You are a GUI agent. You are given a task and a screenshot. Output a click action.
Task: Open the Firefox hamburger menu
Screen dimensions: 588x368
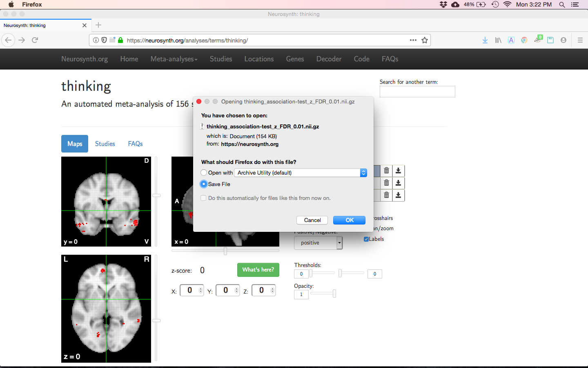[x=580, y=40]
